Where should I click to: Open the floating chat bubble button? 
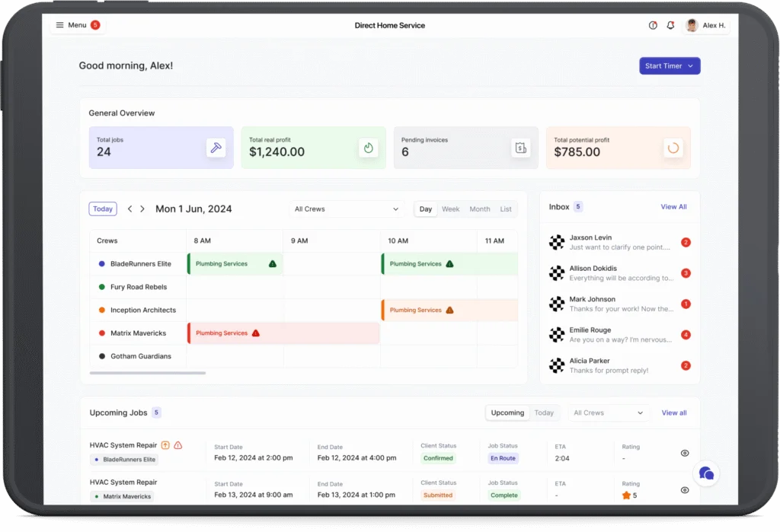tap(706, 473)
